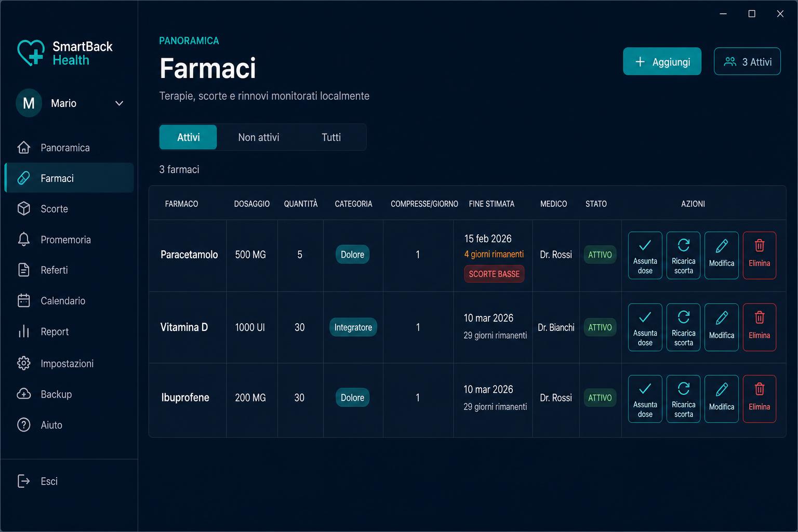Edit Vitamina D with the Modifica pencil
798x532 pixels.
pyautogui.click(x=722, y=327)
